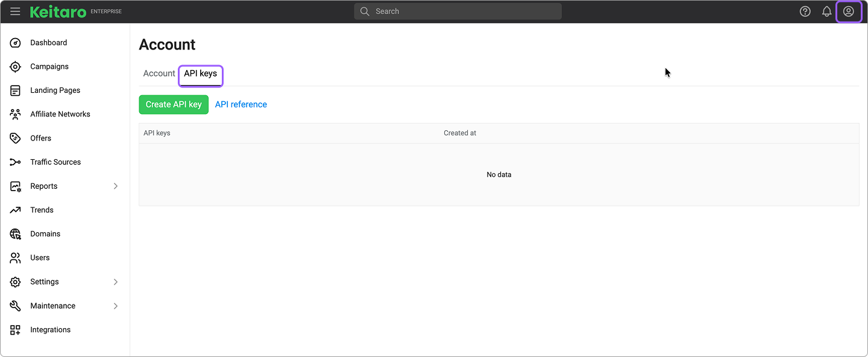The width and height of the screenshot is (868, 357).
Task: Click the Domains globe icon
Action: [16, 234]
